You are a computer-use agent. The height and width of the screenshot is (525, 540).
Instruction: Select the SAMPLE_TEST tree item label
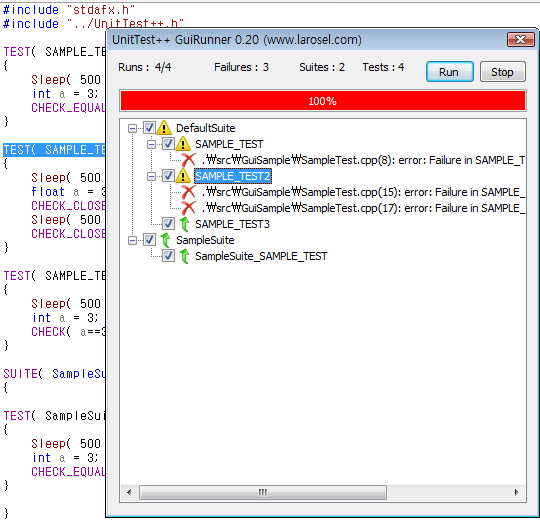229,144
